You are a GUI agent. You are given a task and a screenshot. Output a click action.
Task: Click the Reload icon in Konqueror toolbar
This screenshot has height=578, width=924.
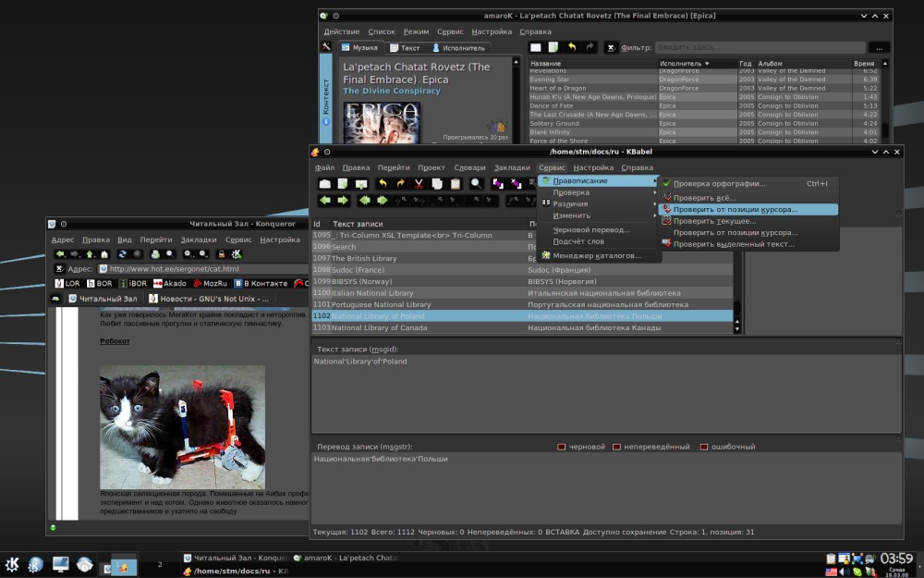coord(122,254)
